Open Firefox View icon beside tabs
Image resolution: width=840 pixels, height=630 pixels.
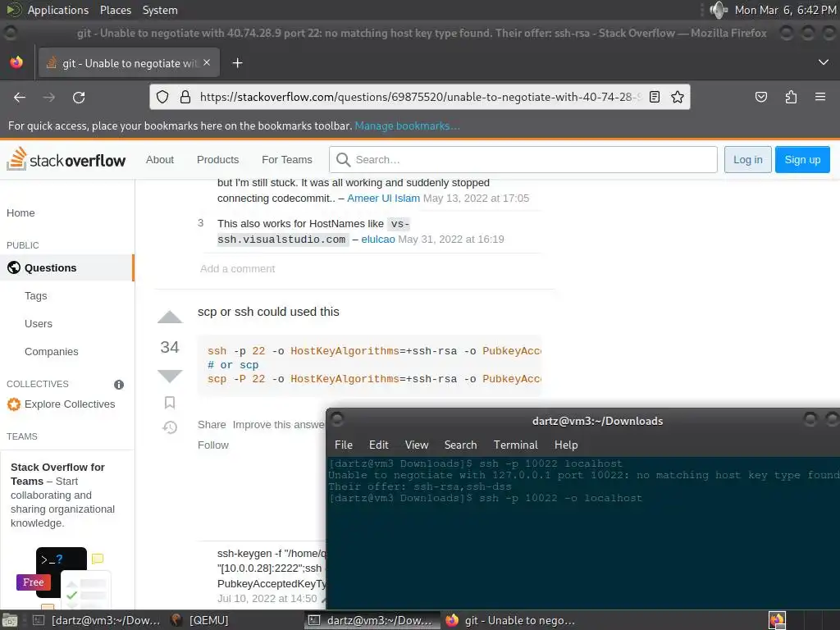[16, 62]
